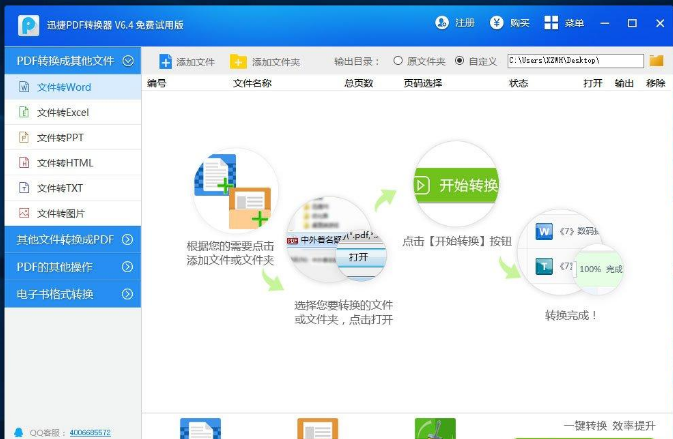Screen dimensions: 673x439
Task: Choose the 文件转图片 conversion option
Action: point(60,213)
